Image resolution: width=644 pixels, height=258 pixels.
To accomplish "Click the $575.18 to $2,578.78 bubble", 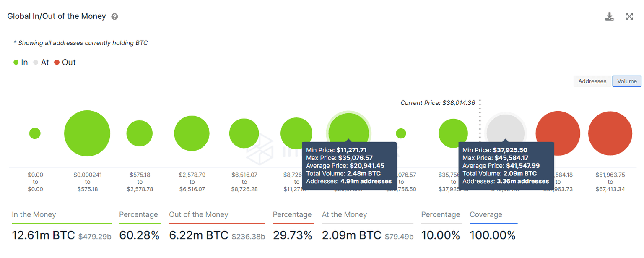I will tap(140, 133).
